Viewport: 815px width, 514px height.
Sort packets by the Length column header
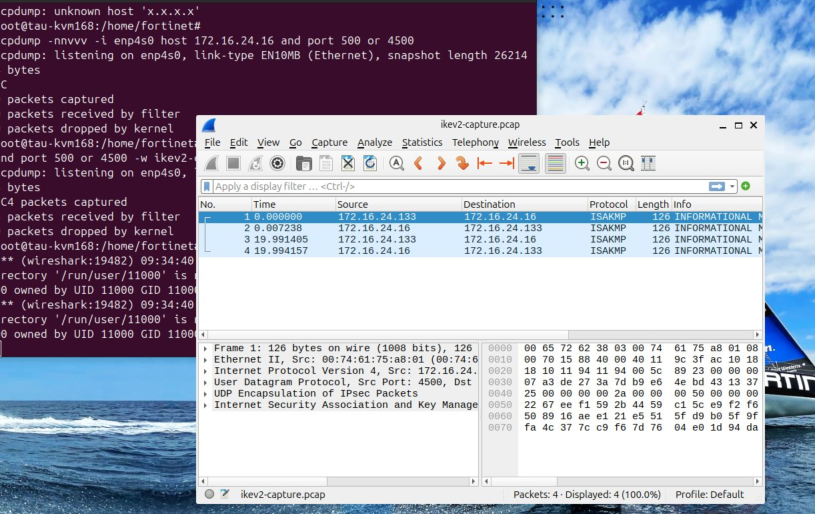coord(653,204)
